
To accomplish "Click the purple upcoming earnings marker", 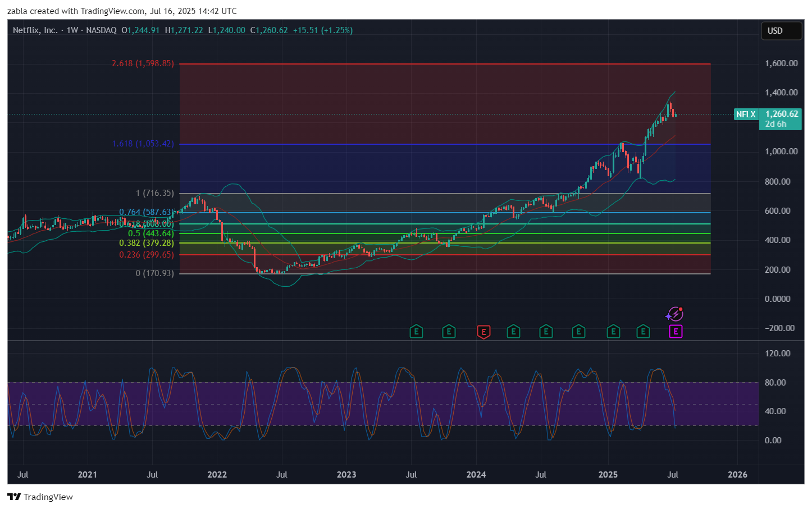I will [x=676, y=332].
